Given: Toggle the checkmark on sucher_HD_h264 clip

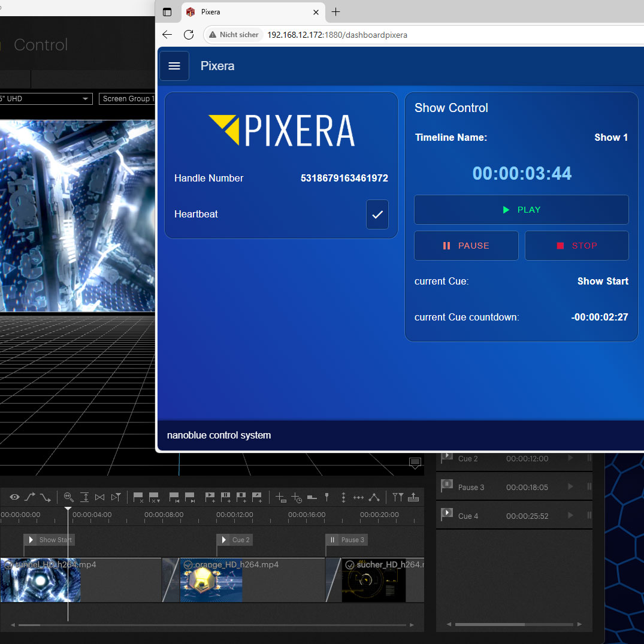Looking at the screenshot, I should pyautogui.click(x=350, y=565).
